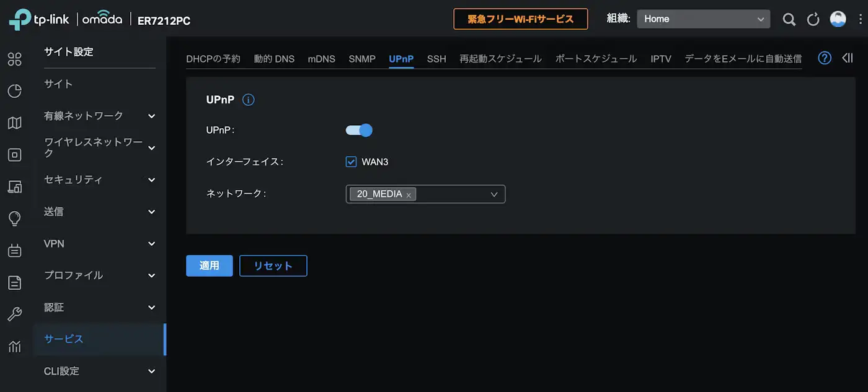Toggle the UPnP switch off
This screenshot has height=392, width=868.
[x=359, y=130]
